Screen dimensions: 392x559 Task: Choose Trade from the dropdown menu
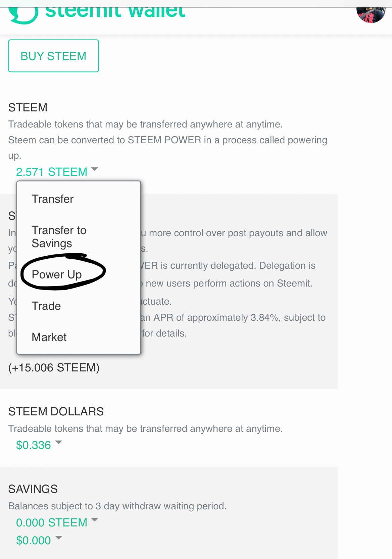tap(46, 306)
